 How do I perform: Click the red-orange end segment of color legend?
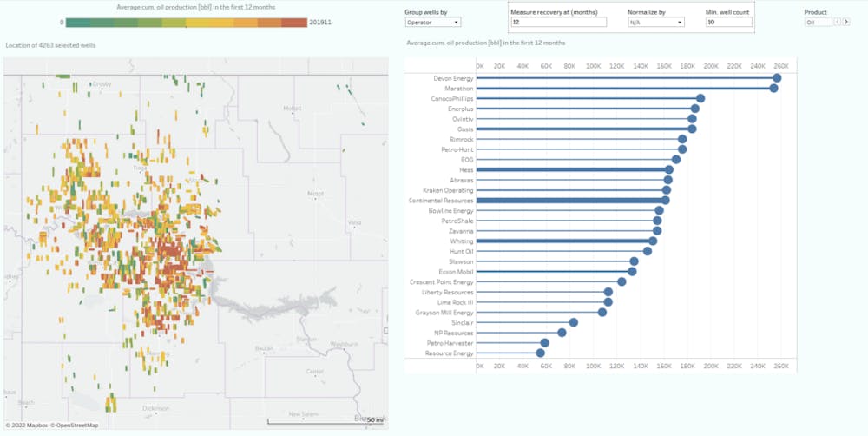[294, 23]
